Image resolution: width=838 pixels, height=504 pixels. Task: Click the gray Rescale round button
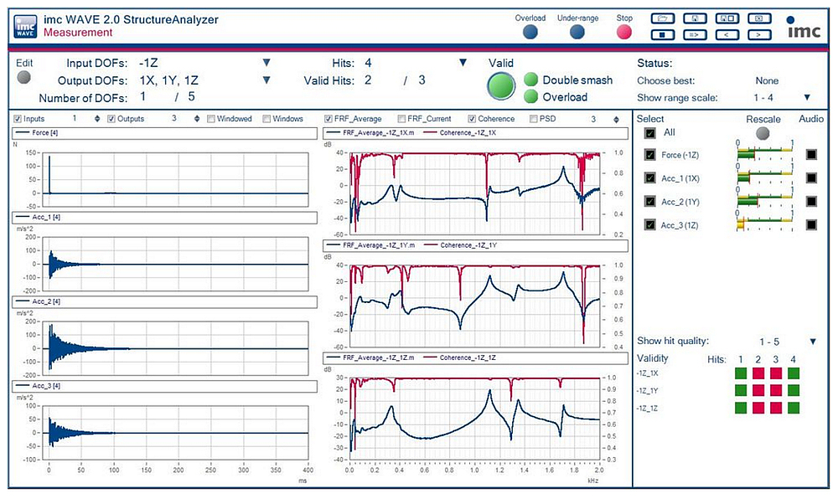click(763, 133)
